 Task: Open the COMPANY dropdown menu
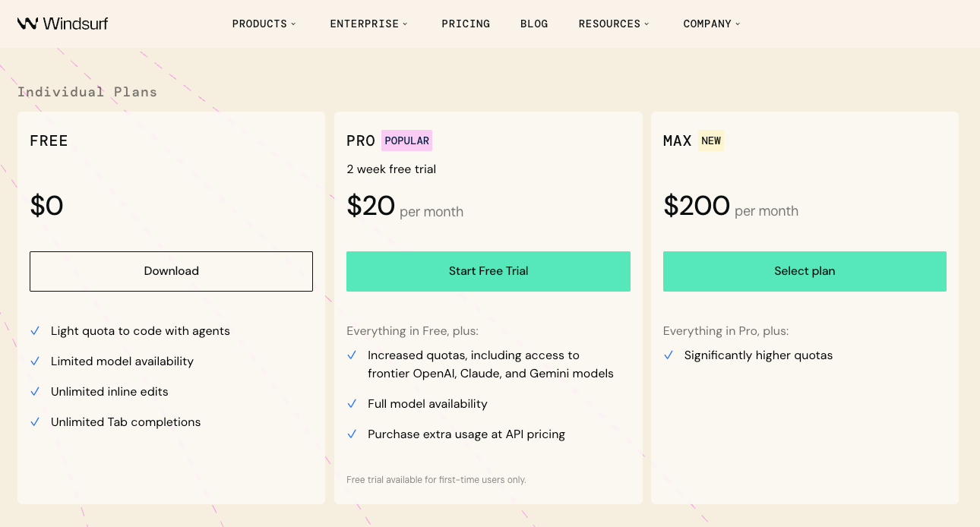coord(711,24)
